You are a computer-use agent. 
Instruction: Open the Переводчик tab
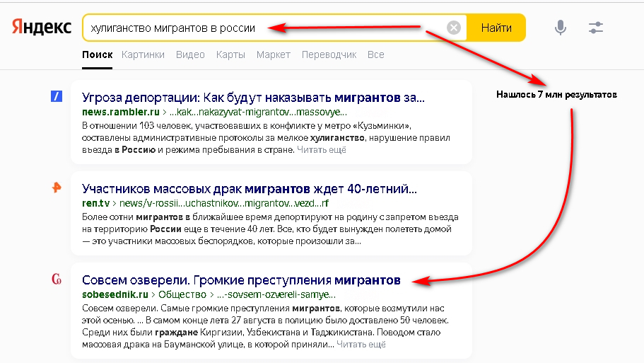pos(329,54)
